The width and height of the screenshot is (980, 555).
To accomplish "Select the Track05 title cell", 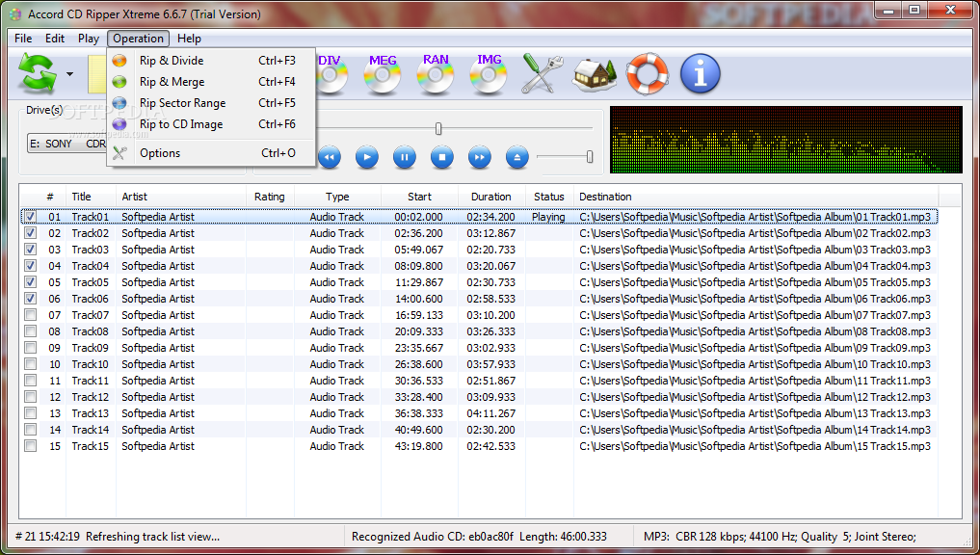I will (x=90, y=282).
